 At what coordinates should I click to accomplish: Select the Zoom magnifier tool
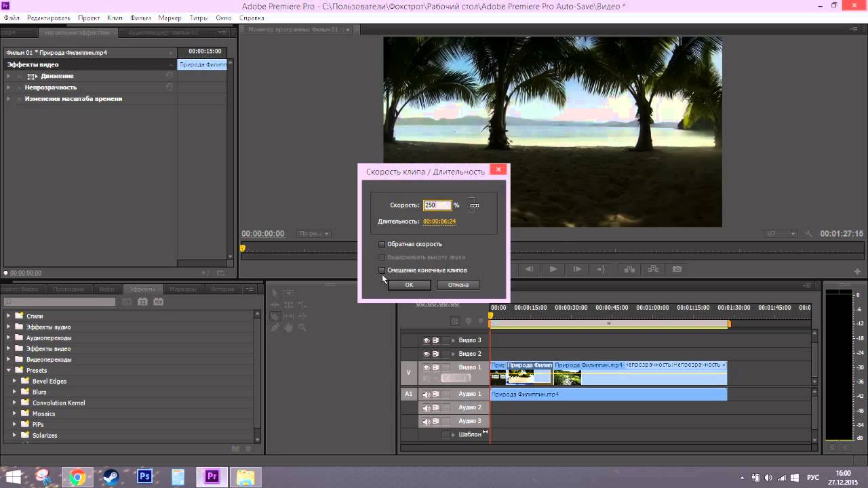coord(302,327)
